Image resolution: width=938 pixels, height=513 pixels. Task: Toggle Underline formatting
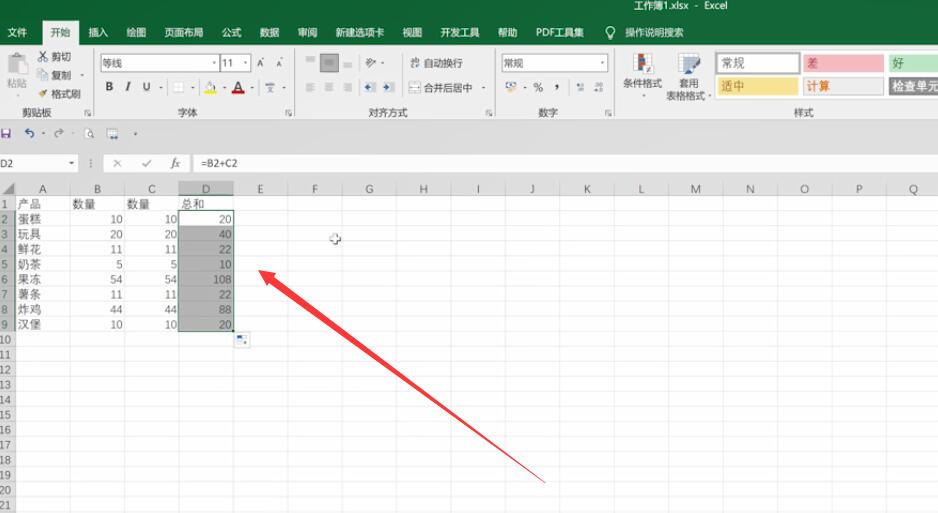tap(147, 87)
